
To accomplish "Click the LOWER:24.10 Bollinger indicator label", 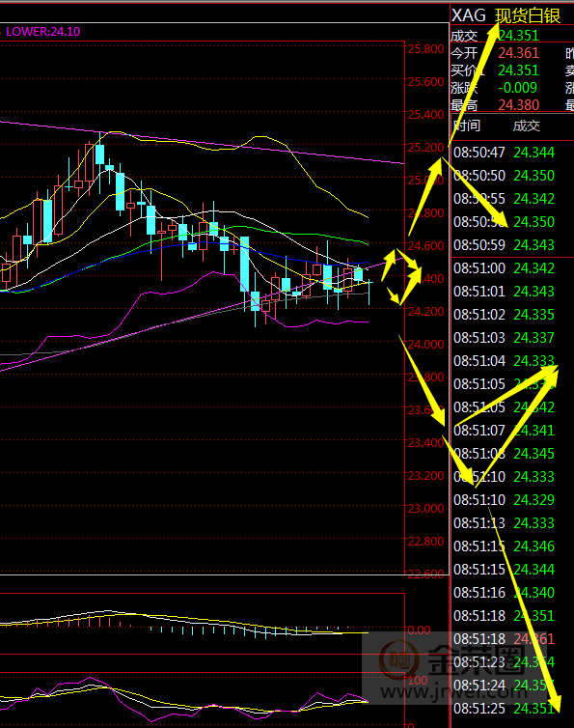I will tap(42, 32).
